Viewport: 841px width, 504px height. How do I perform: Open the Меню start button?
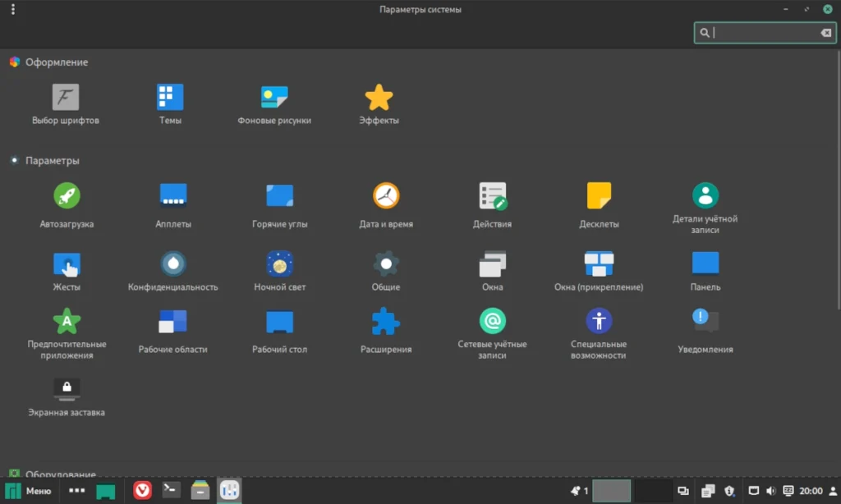29,491
